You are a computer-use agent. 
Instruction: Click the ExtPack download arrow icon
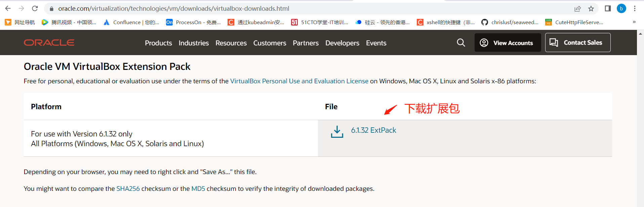click(x=337, y=131)
